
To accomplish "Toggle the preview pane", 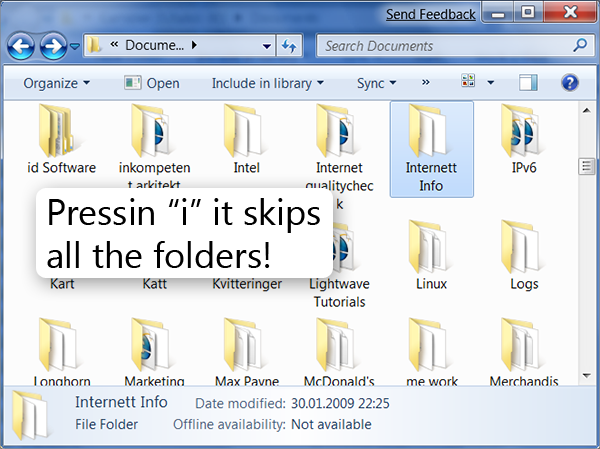I will 528,82.
